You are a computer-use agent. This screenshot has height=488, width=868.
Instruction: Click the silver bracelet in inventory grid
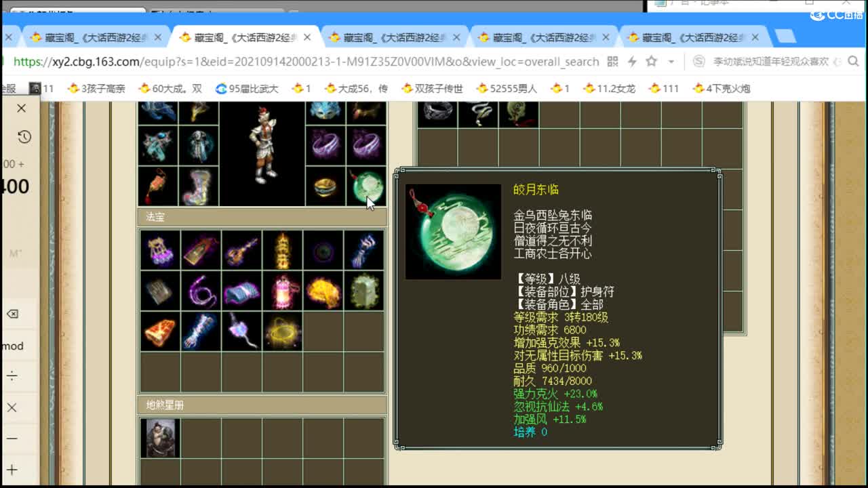coord(437,113)
